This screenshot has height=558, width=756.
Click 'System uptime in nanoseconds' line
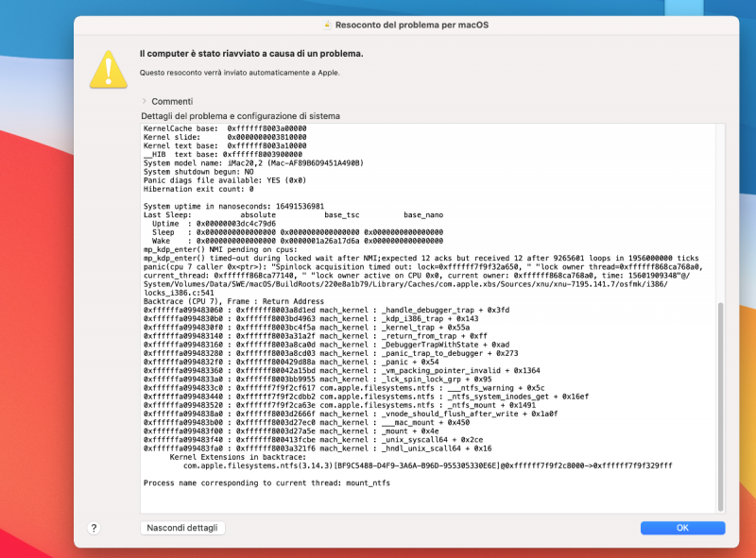(x=233, y=206)
